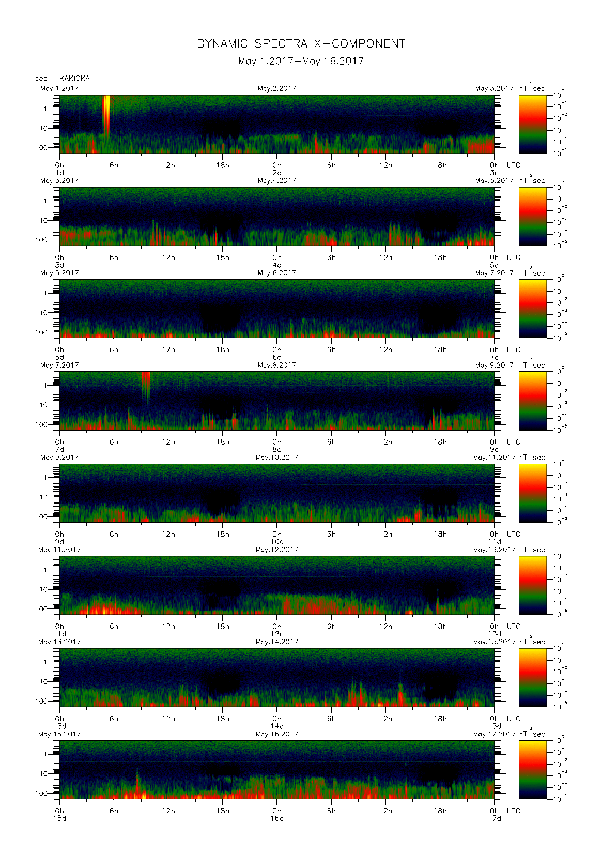Viewport: 602px width, 868px height.
Task: Select the "May.14.2017" date label
Action: coord(277,642)
